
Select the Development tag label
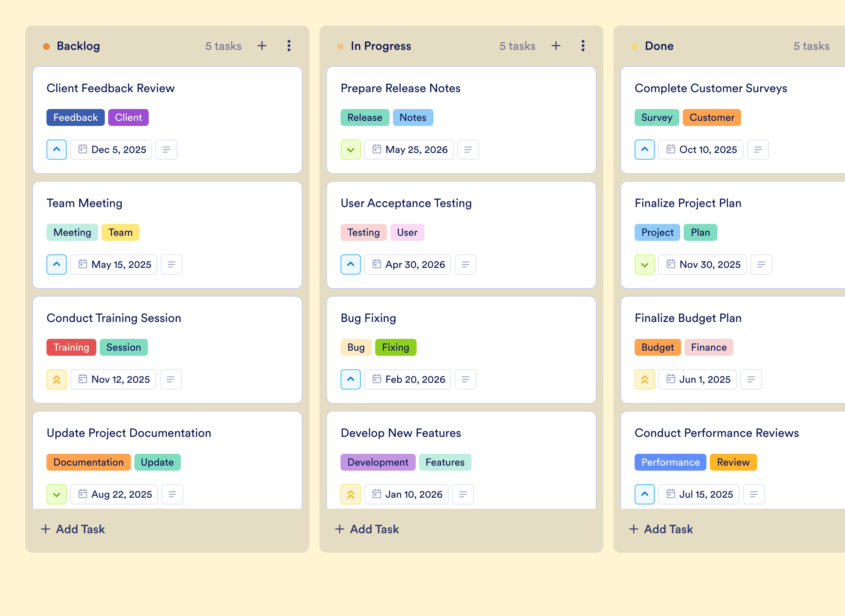pyautogui.click(x=378, y=462)
